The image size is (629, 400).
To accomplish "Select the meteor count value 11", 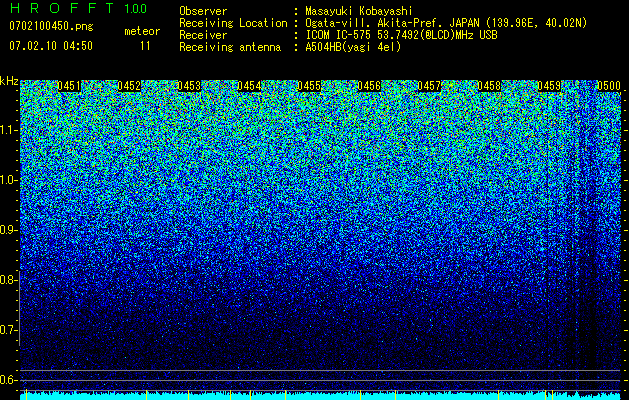I will (145, 46).
